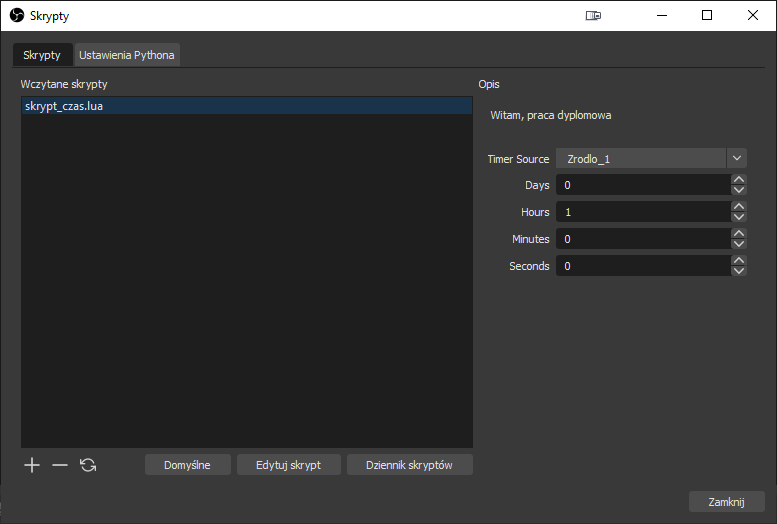Increase Seconds value with up arrow
This screenshot has height=524, width=777.
(739, 260)
